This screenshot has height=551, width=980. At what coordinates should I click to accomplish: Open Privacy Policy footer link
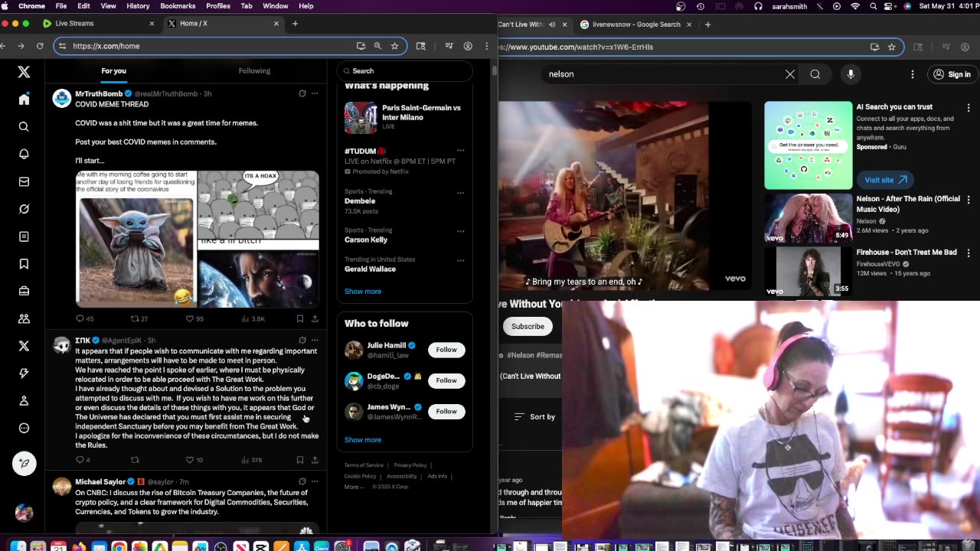tap(410, 465)
